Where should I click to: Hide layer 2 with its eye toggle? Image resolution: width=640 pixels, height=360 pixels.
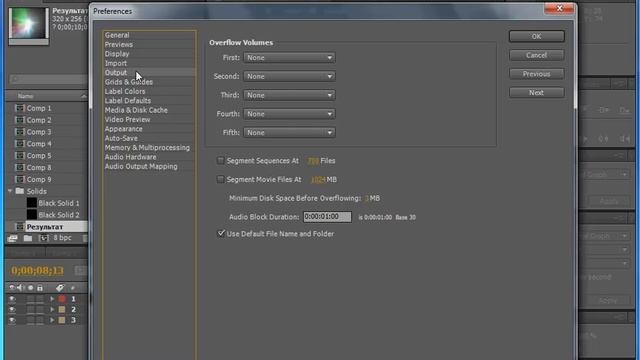click(12, 310)
